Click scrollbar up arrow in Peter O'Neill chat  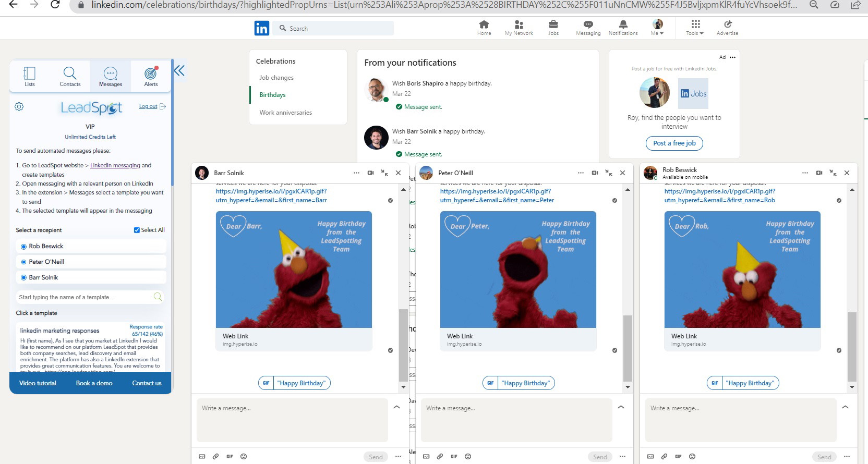point(628,190)
